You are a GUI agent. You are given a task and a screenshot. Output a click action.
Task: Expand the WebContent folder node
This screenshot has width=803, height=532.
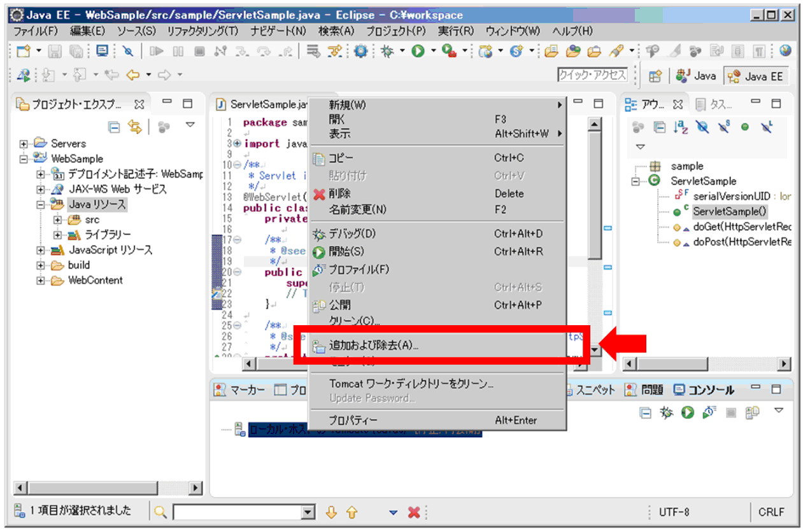coord(41,281)
